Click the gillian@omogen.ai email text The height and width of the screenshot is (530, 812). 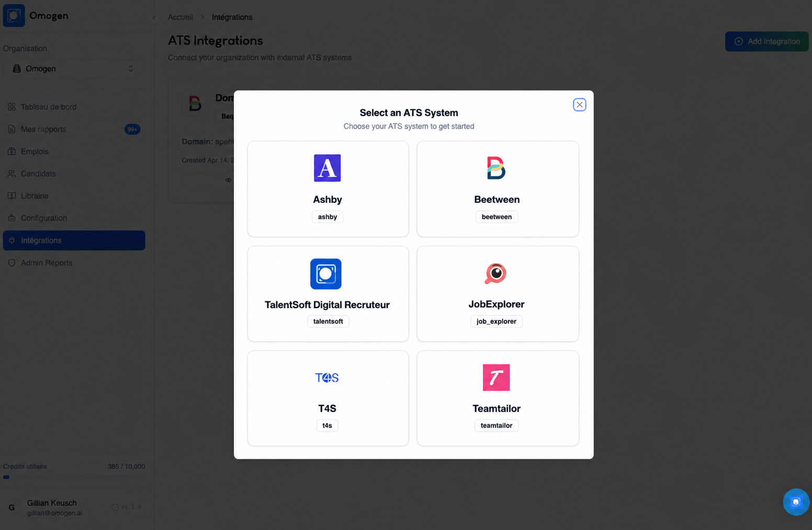click(x=54, y=513)
